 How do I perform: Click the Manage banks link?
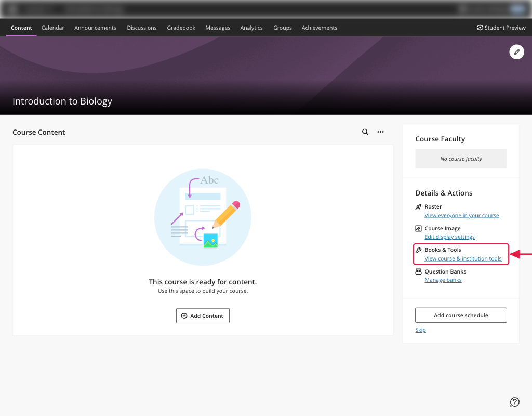[443, 280]
